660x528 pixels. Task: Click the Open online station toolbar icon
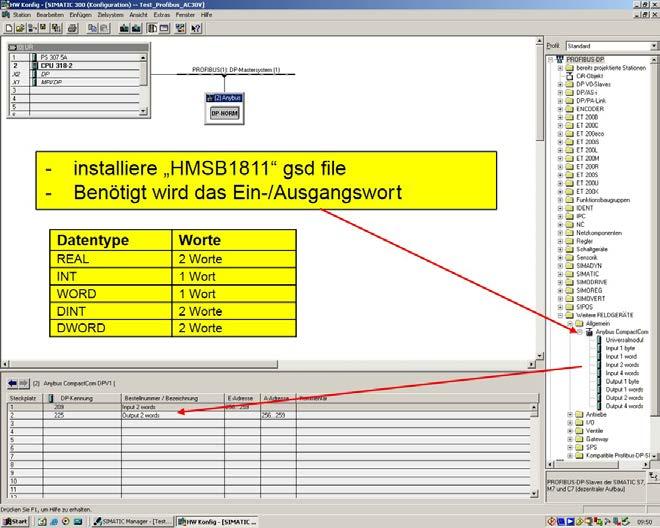point(32,28)
